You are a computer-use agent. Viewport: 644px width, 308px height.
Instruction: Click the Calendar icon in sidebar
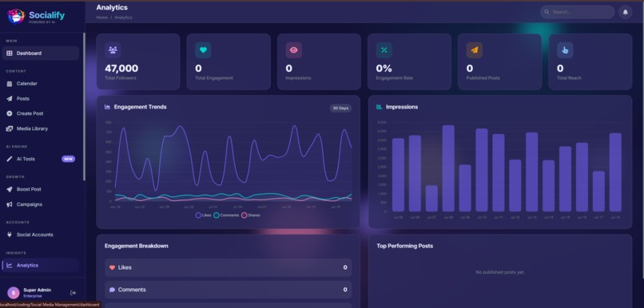[x=10, y=84]
